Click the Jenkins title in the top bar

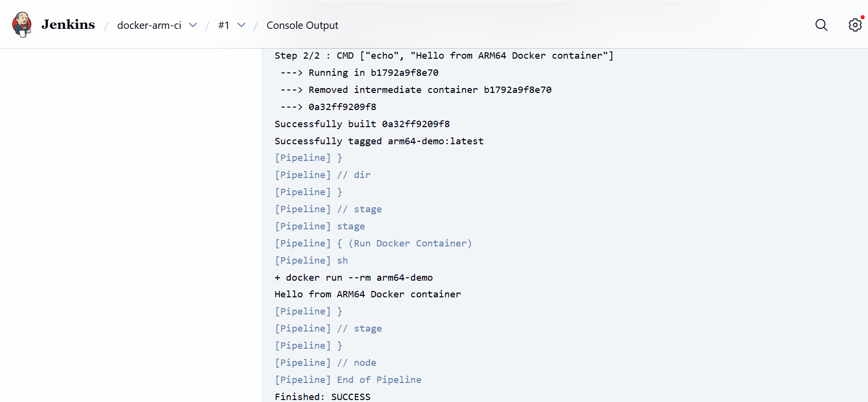68,24
